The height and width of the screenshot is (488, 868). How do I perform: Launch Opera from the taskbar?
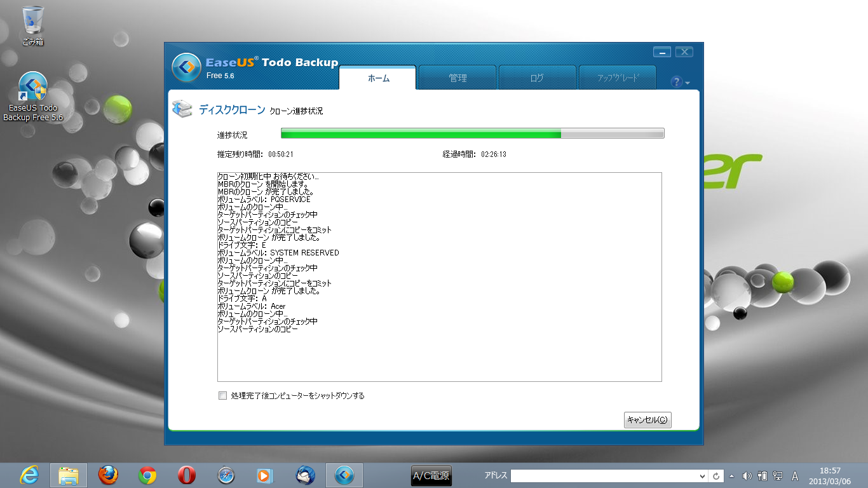(x=187, y=475)
